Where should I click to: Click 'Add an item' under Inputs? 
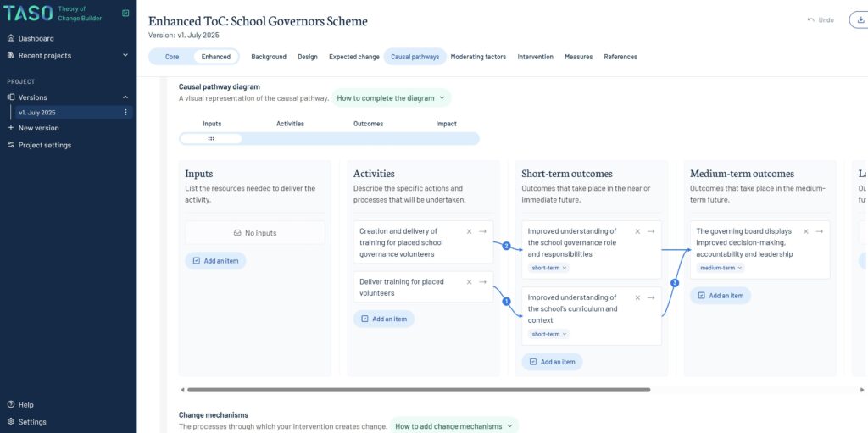(215, 261)
